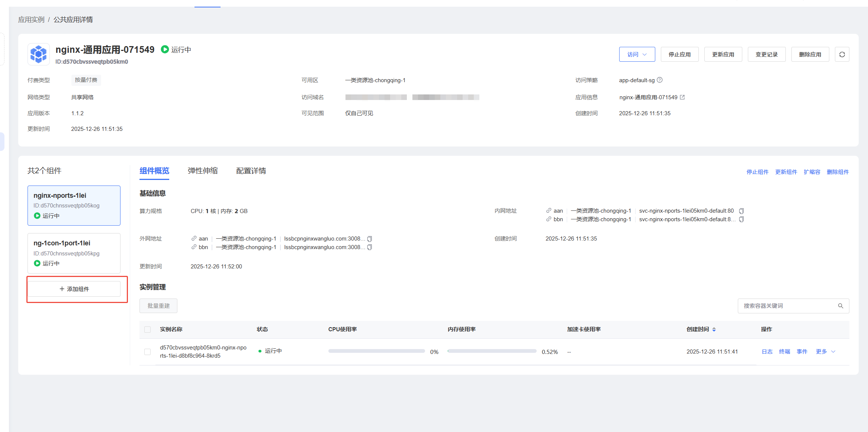Tick the select-all checkbox in the instance table header

click(x=148, y=329)
